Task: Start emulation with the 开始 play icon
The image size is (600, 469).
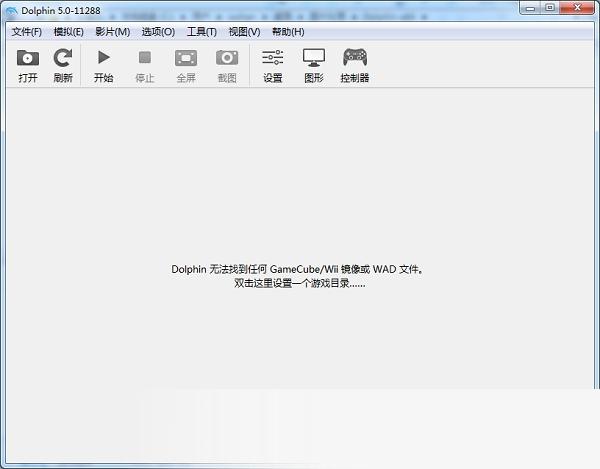Action: point(103,57)
